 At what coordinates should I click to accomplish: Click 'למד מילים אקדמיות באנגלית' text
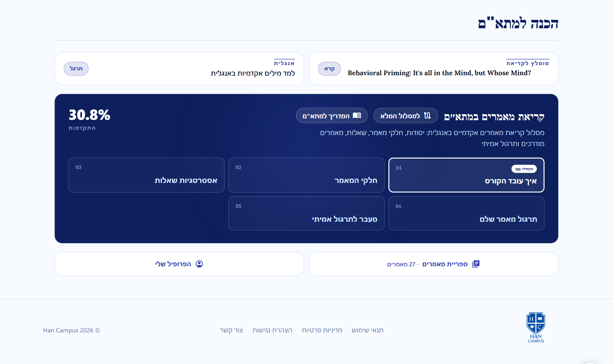point(253,73)
